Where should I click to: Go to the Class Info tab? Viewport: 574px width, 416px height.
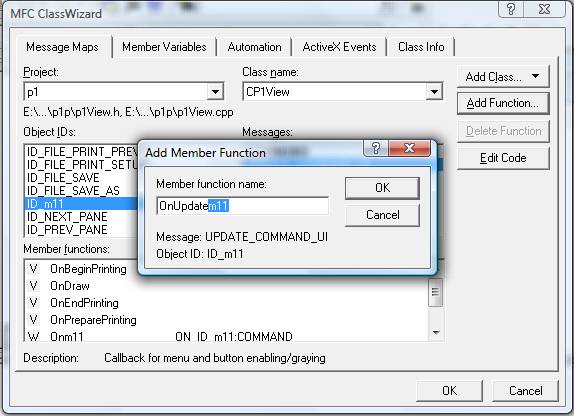(421, 47)
